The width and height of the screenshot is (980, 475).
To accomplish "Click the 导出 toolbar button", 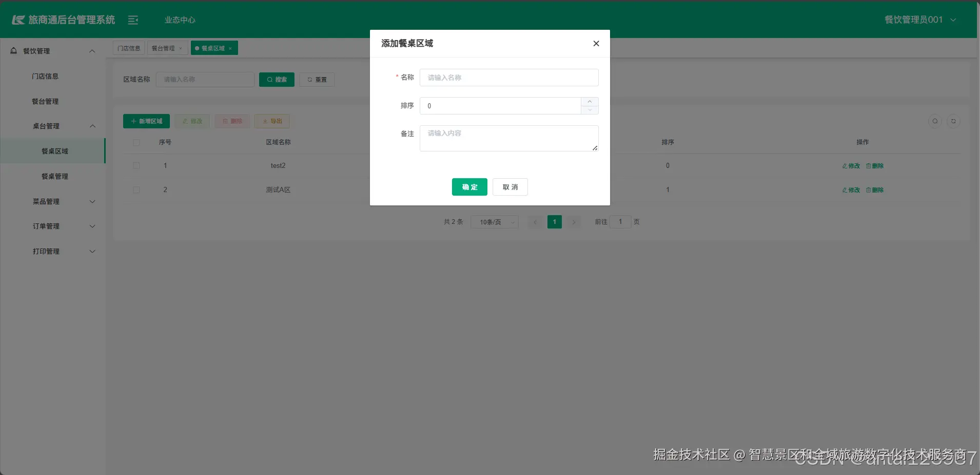I will (272, 121).
